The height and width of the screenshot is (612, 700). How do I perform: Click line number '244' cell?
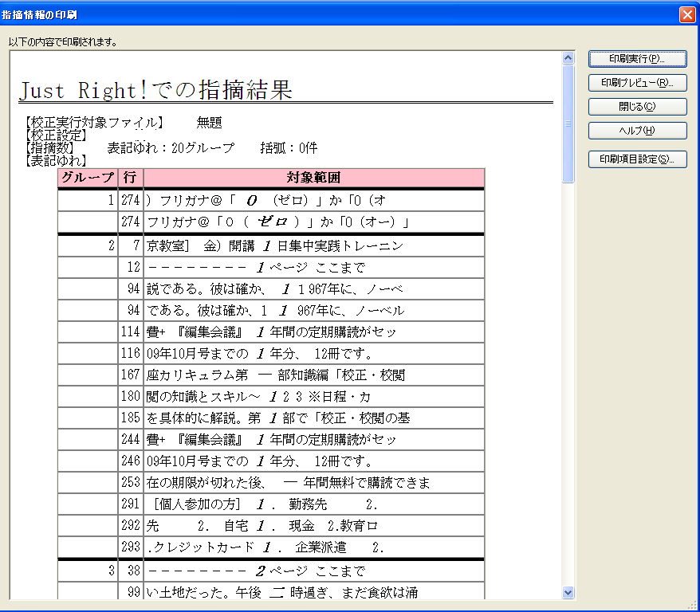(x=131, y=439)
